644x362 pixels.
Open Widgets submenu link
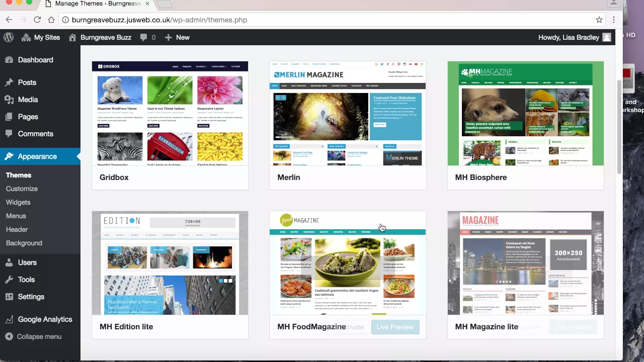tap(18, 202)
